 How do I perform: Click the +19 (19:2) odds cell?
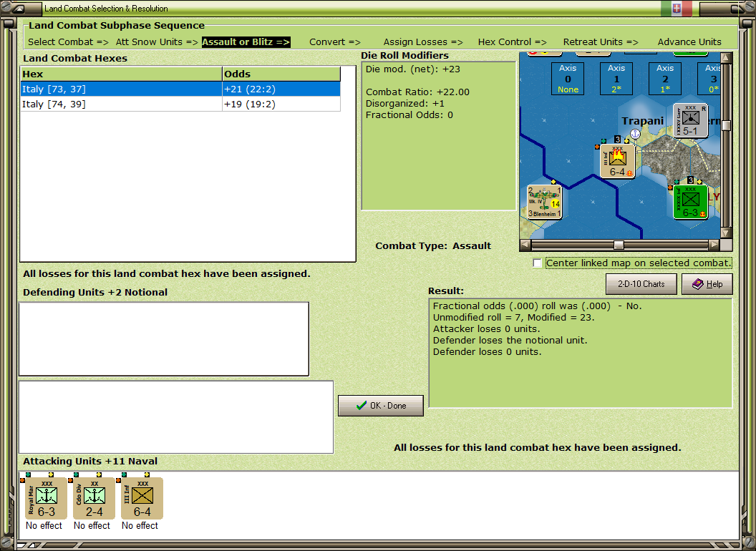pyautogui.click(x=281, y=104)
